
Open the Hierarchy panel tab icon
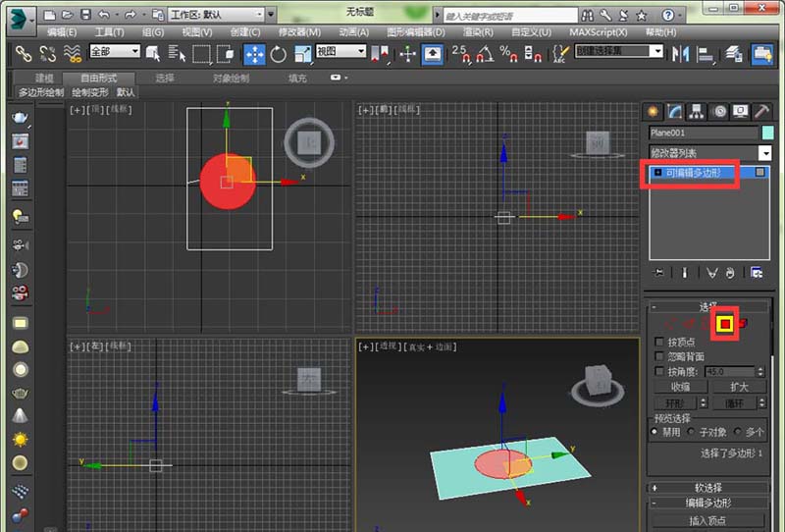click(x=697, y=111)
